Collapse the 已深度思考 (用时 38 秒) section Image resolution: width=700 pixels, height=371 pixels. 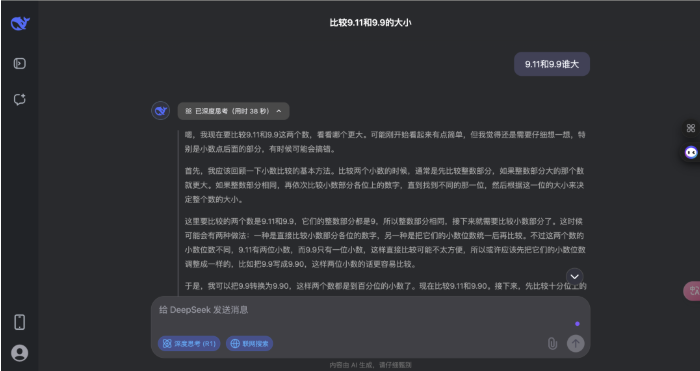click(x=233, y=111)
